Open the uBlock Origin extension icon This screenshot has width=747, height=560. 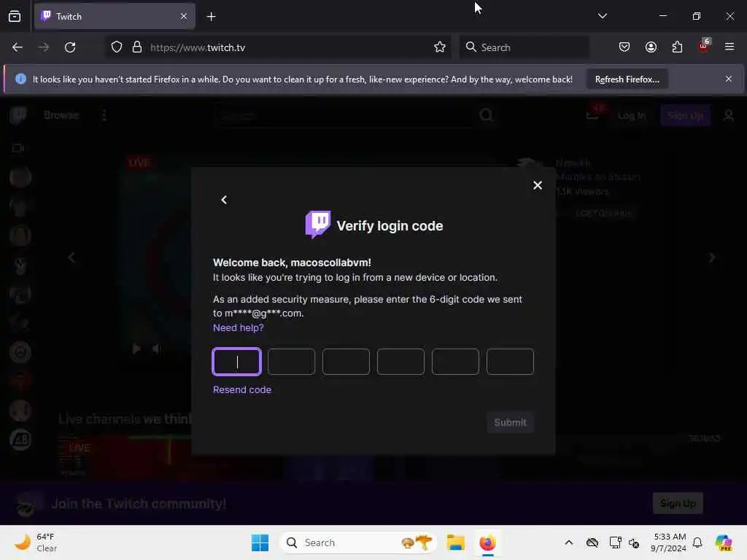tap(704, 46)
